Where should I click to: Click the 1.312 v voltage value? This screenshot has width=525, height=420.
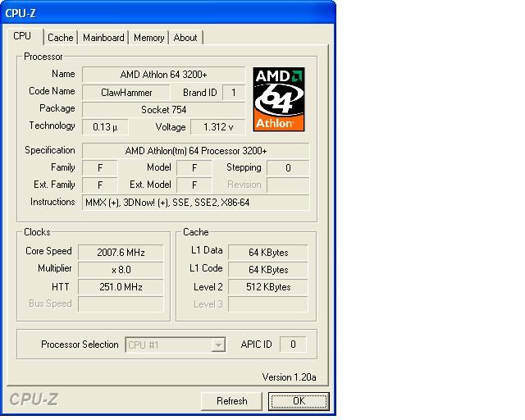point(218,127)
